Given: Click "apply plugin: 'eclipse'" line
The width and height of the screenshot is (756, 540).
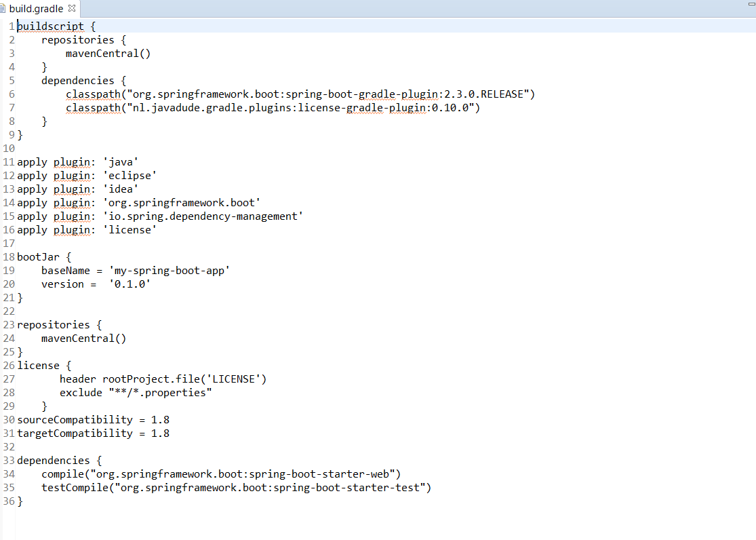Looking at the screenshot, I should [x=87, y=176].
